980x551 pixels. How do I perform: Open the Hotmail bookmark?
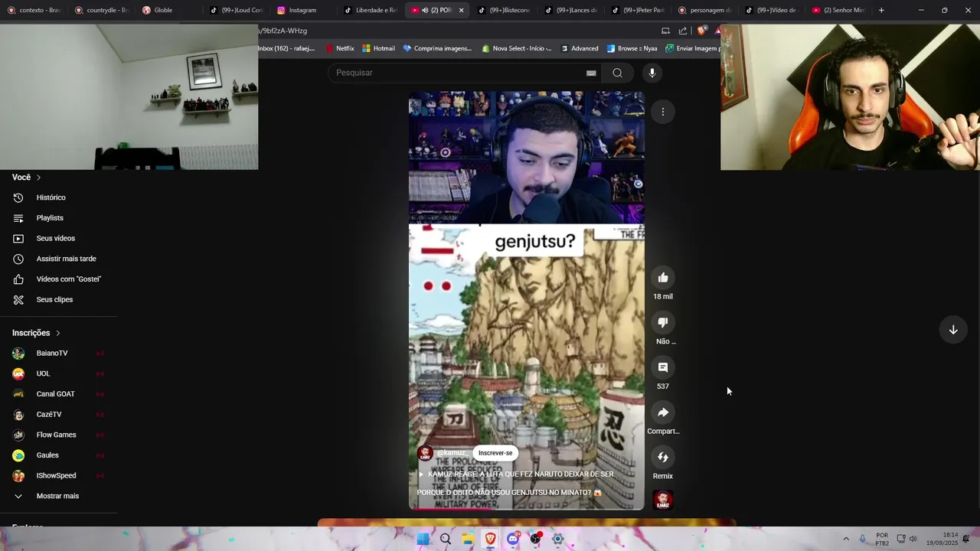(379, 48)
